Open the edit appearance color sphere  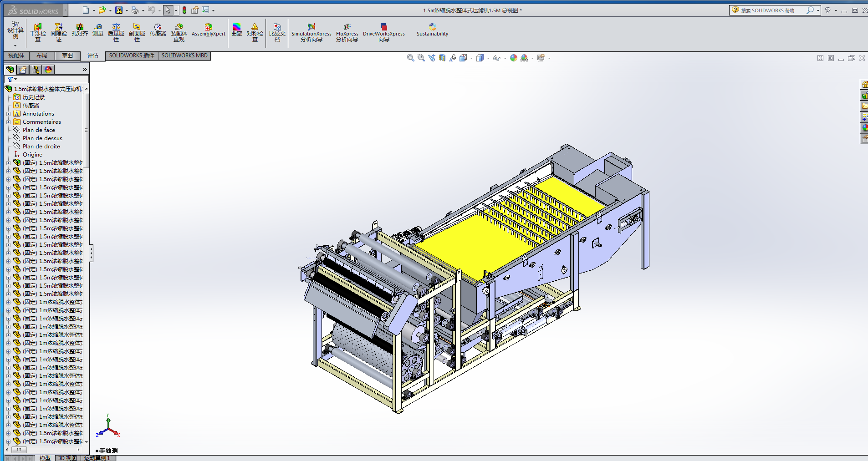514,58
